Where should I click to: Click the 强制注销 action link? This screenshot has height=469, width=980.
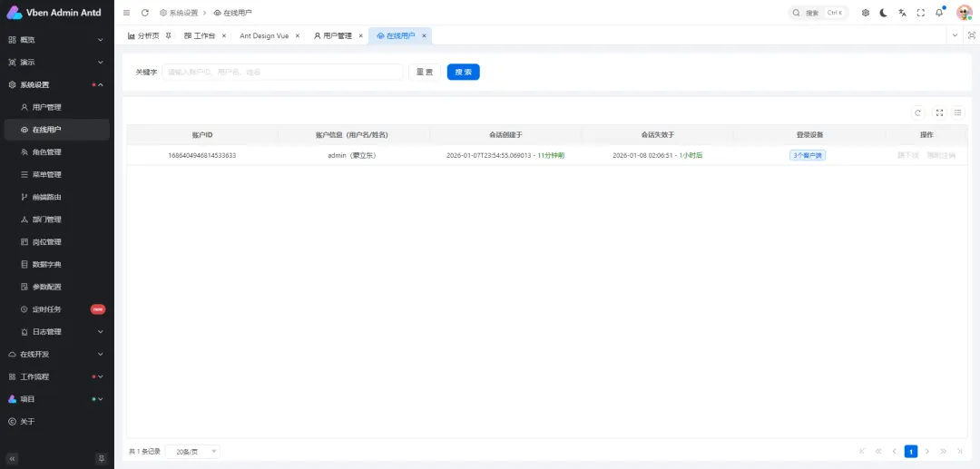click(941, 155)
